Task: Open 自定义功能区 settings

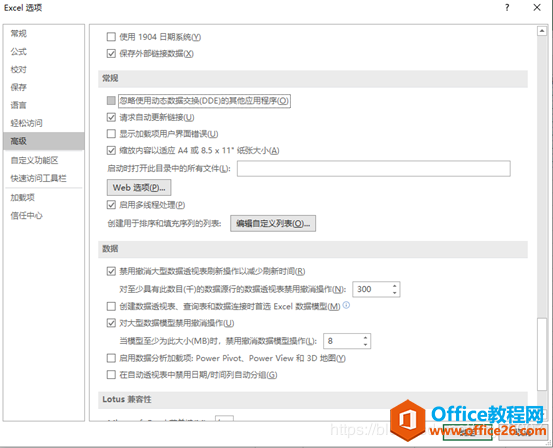Action: (44, 161)
